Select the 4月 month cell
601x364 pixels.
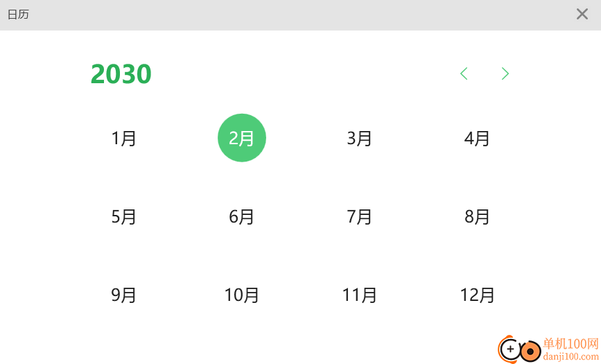pos(477,138)
